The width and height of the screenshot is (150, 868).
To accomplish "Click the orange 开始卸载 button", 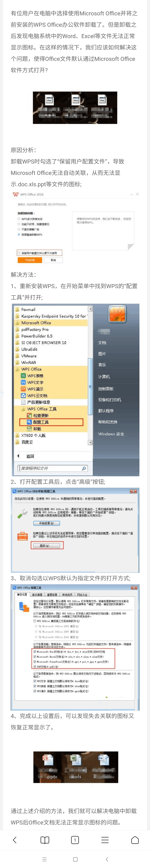I will (30, 260).
